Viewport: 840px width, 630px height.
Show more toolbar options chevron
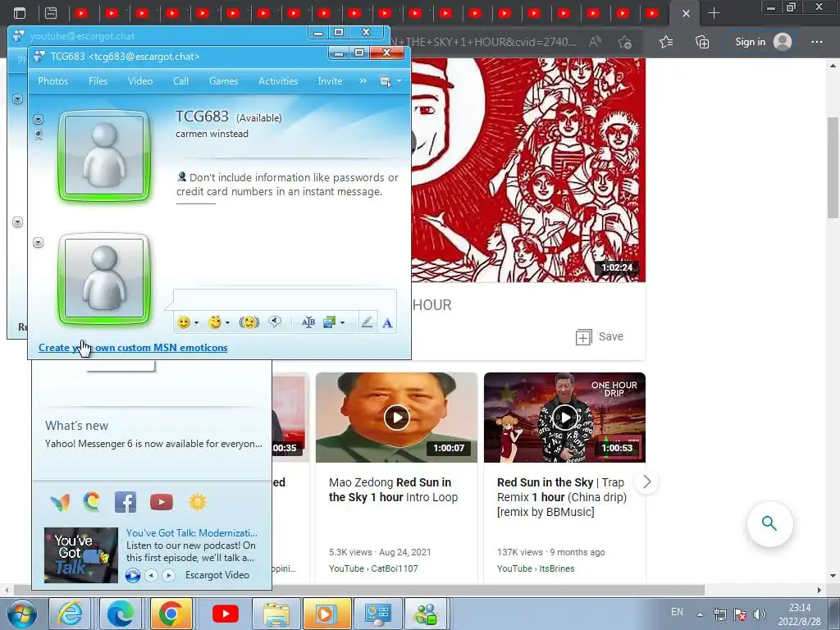coord(363,81)
